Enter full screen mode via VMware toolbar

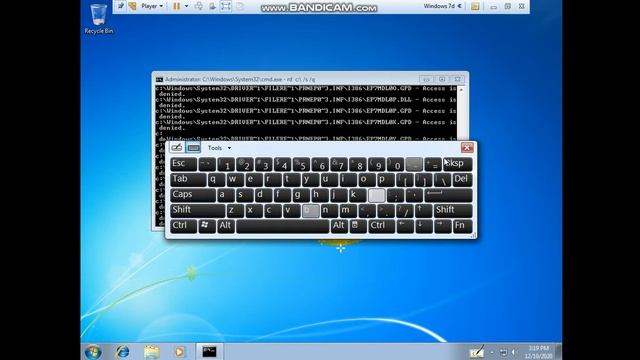click(226, 6)
